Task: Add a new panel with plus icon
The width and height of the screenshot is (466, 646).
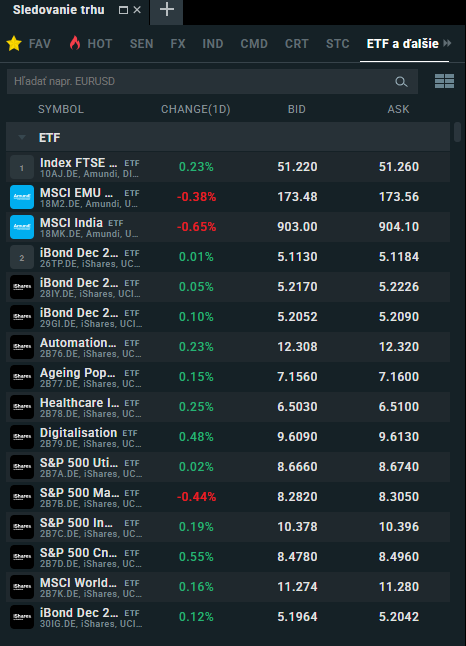Action: pyautogui.click(x=166, y=9)
